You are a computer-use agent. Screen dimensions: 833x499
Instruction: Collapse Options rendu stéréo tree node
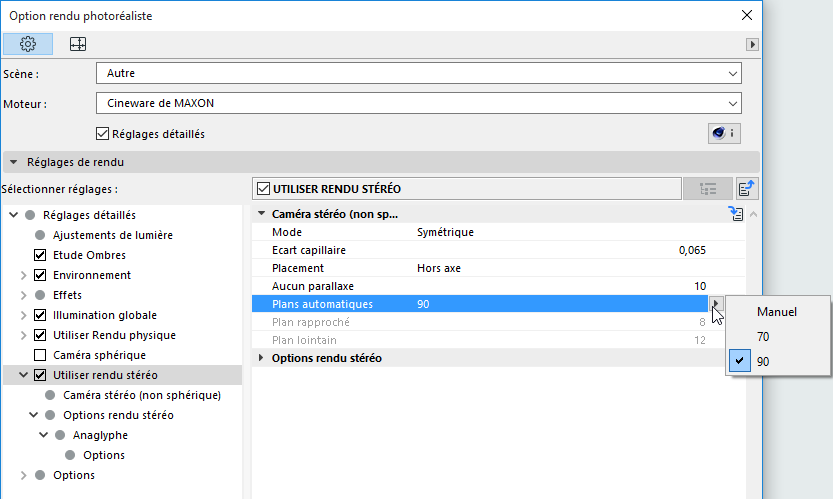[x=33, y=415]
